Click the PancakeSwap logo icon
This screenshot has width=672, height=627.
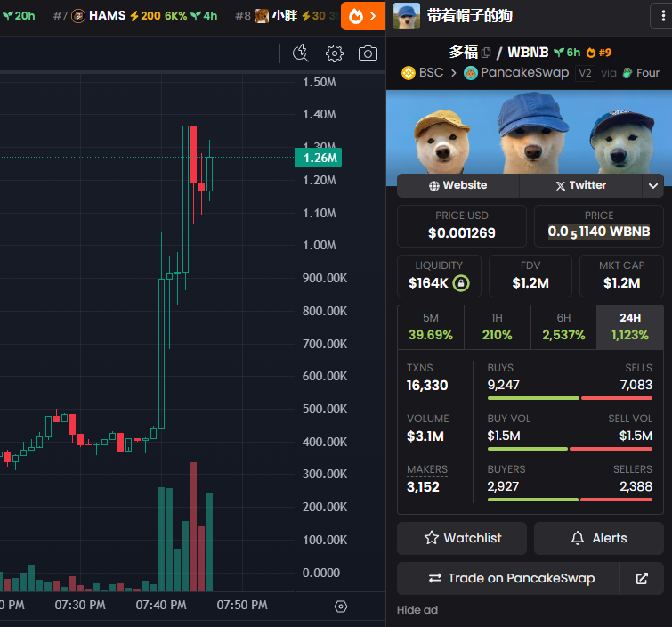click(471, 73)
